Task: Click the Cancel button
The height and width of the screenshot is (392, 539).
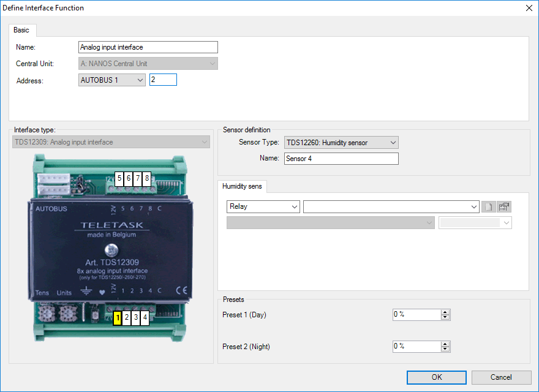Action: [500, 377]
